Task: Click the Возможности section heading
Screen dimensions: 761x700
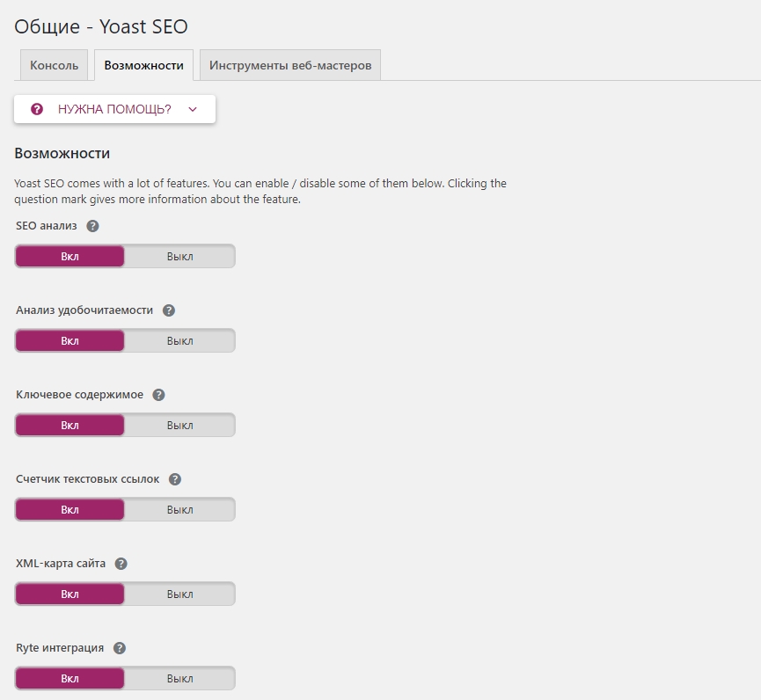Action: tap(62, 153)
